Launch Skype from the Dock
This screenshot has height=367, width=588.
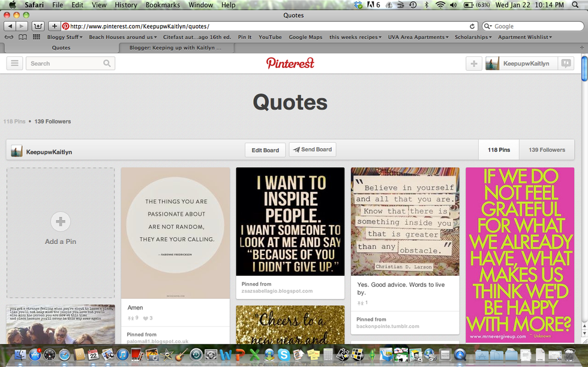pyautogui.click(x=284, y=354)
